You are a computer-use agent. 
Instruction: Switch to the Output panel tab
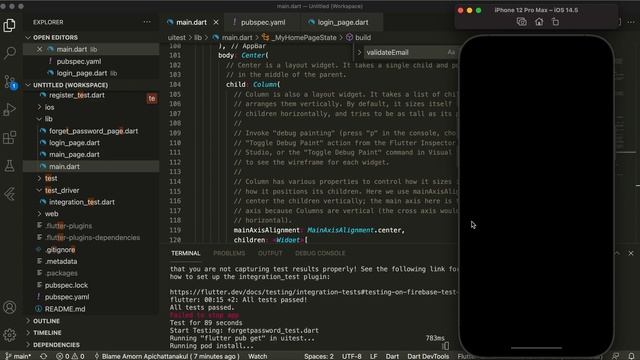[x=270, y=253]
